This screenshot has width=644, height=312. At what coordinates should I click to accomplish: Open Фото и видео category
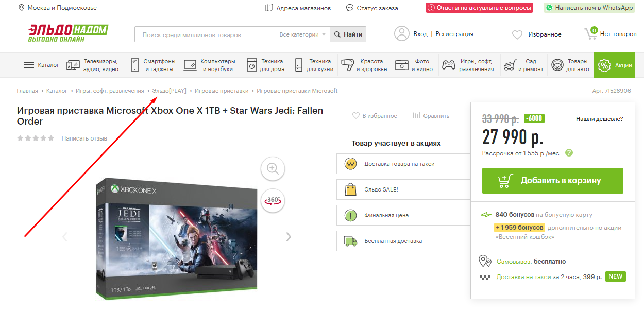415,65
